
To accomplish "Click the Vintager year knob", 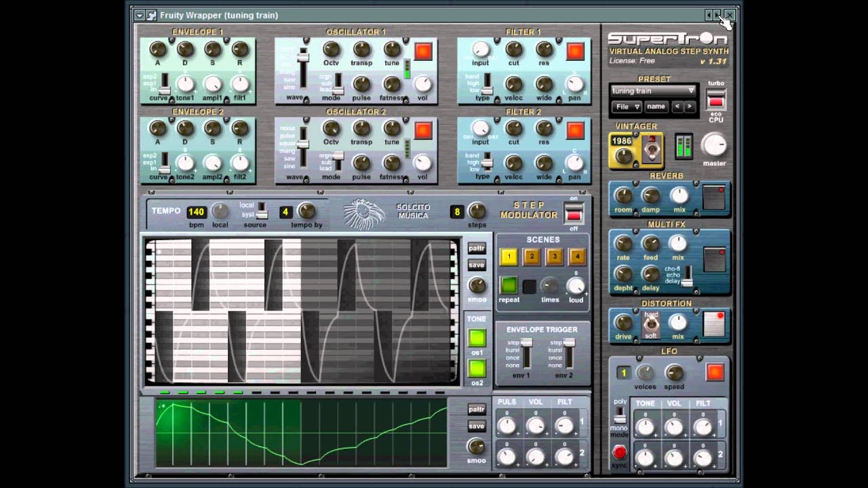I will (x=623, y=157).
